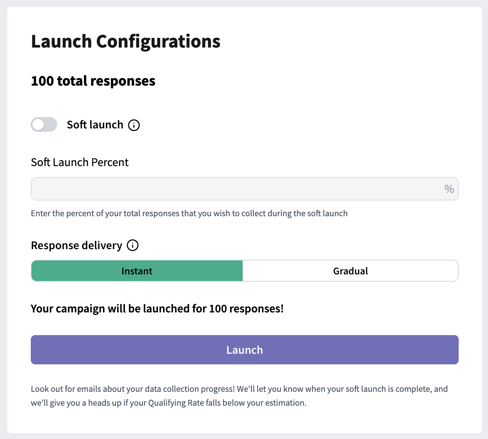Click the Soft launch label text
The height and width of the screenshot is (439, 488).
point(95,125)
